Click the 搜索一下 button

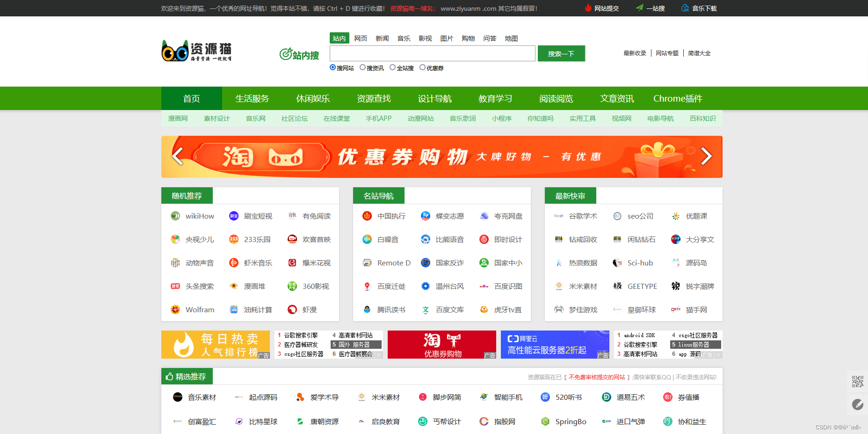click(561, 53)
